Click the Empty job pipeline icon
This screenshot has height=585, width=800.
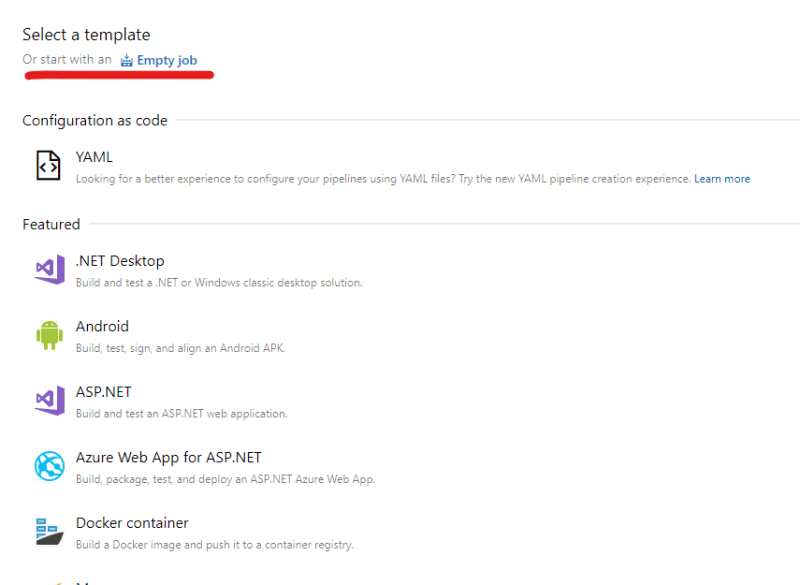[127, 61]
